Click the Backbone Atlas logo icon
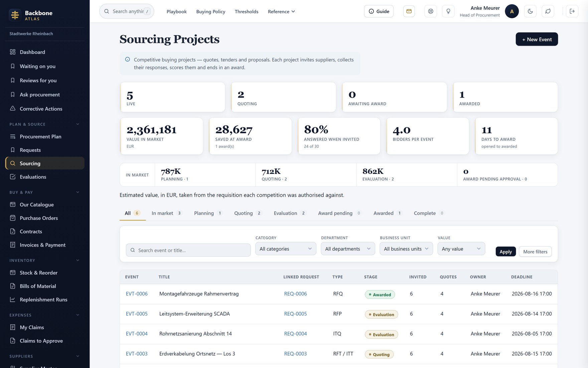 15,15
